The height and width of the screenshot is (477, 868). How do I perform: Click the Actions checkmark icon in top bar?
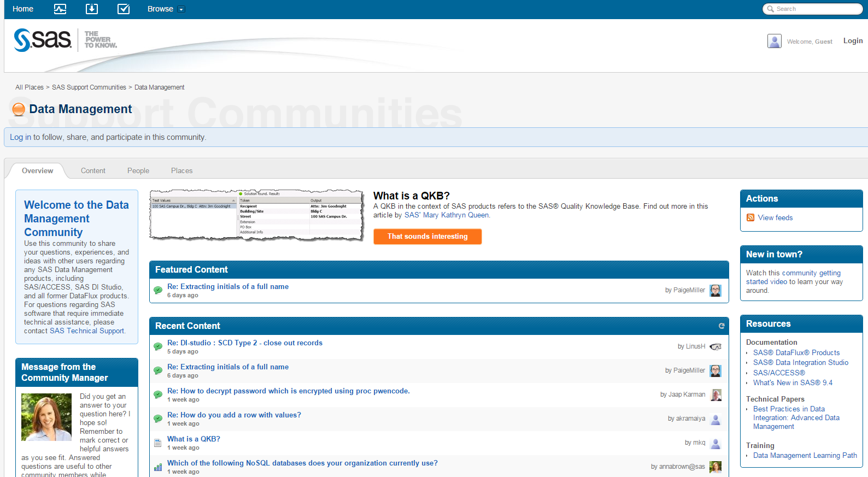click(x=124, y=9)
